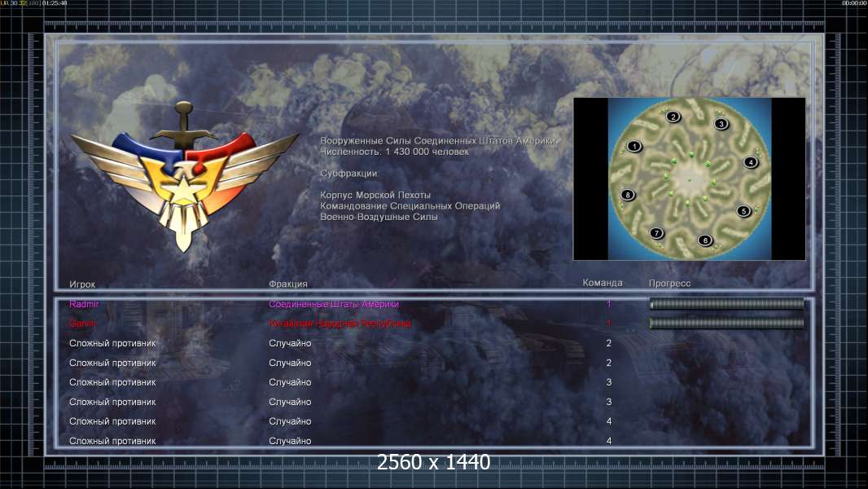Click the 'Численность: 1 430 000 человек' line
868x489 pixels.
click(394, 152)
